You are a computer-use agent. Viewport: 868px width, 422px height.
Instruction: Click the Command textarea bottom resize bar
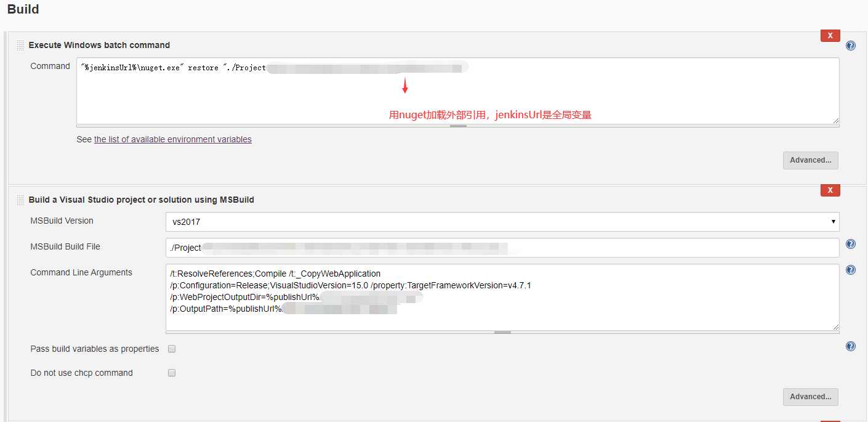(x=458, y=126)
